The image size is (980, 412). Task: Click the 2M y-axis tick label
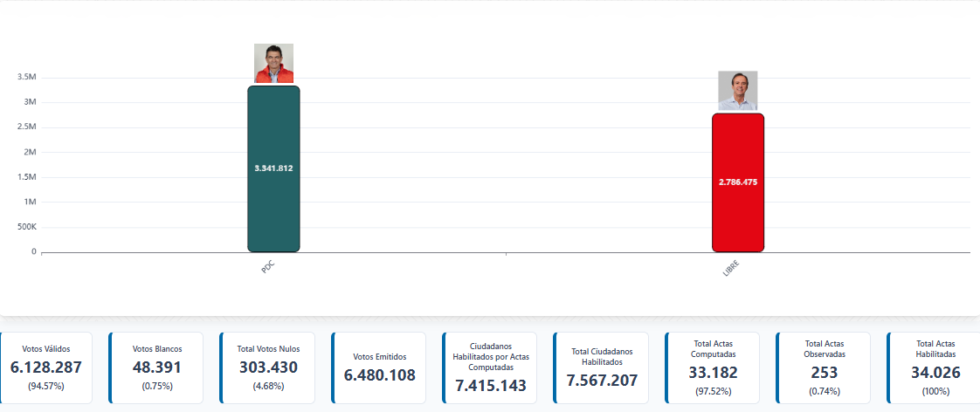coord(29,152)
